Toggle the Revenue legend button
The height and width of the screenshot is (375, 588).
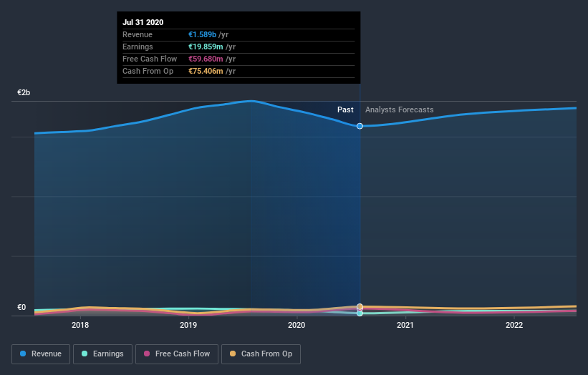[x=41, y=354]
